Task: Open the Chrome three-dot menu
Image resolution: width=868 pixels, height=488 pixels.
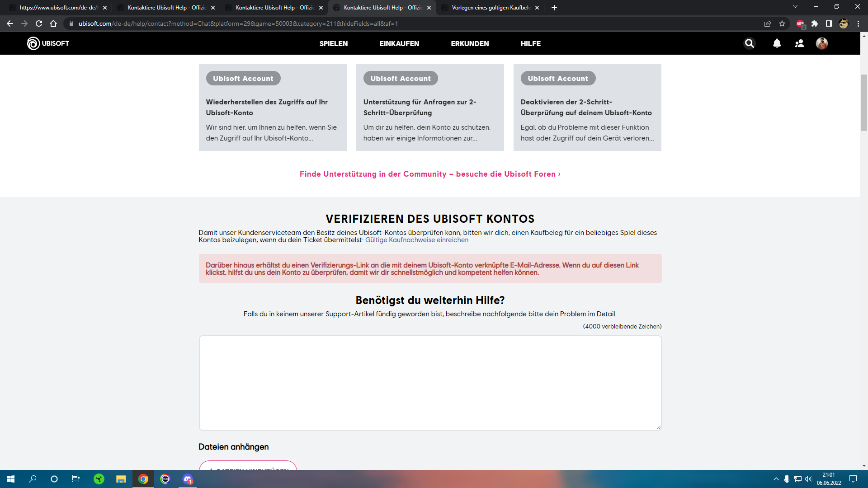Action: pos(858,23)
